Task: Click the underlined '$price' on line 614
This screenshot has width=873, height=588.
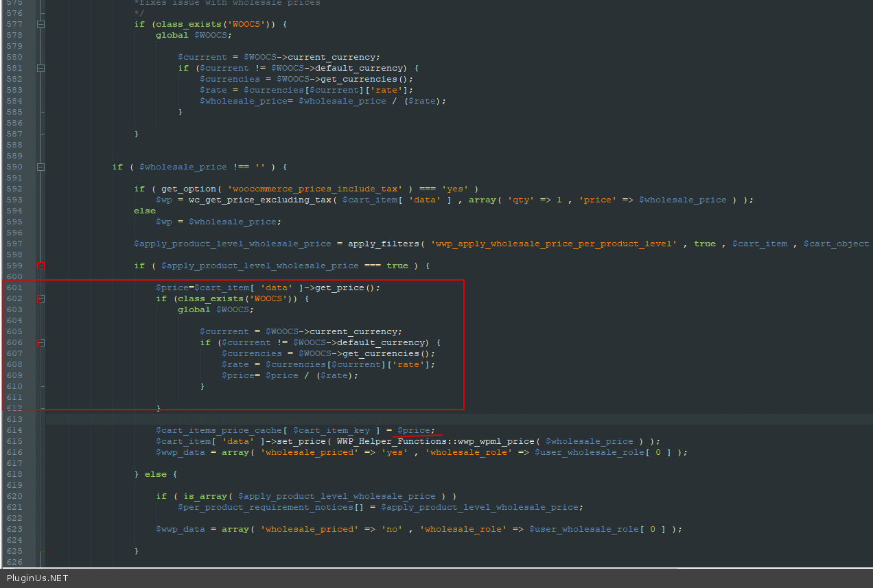Action: [x=414, y=430]
